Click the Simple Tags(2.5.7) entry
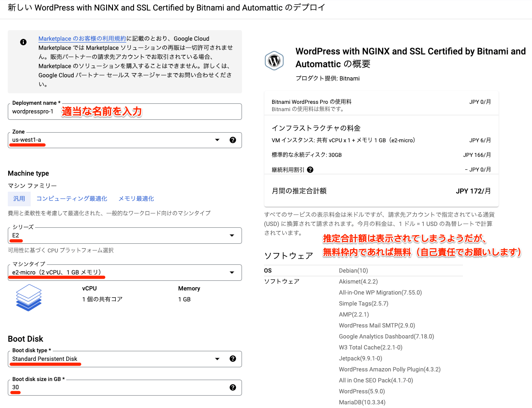Screen dimensions: 532x408 point(363,304)
